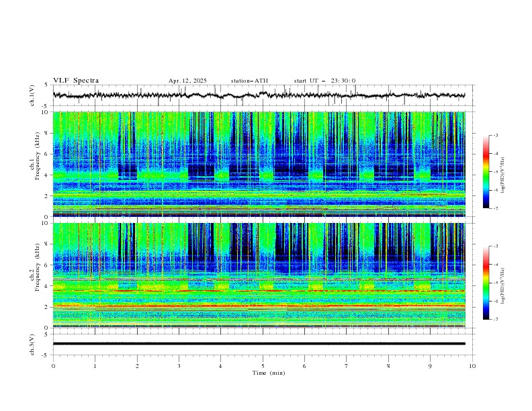Viewport: 532px width, 411px height.
Task: Click the 0 tick on the time axis
Action: click(53, 366)
